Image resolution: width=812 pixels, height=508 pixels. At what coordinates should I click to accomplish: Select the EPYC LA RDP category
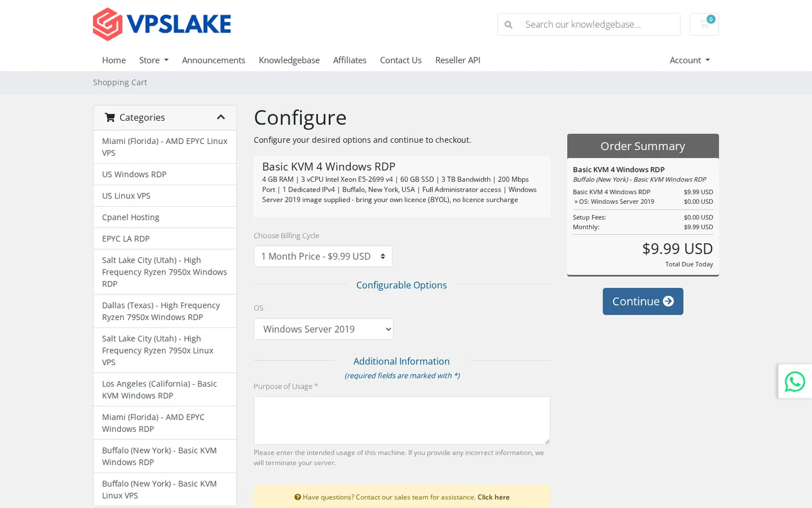(165, 239)
